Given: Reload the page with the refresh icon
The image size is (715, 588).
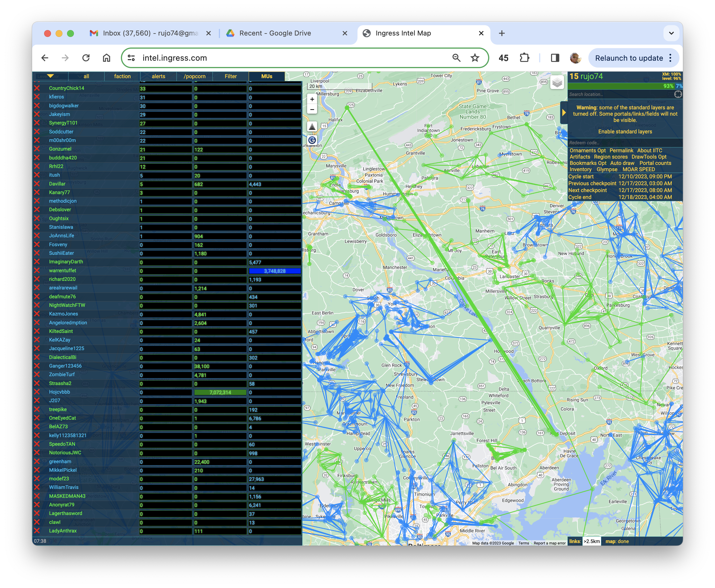Looking at the screenshot, I should coord(86,58).
